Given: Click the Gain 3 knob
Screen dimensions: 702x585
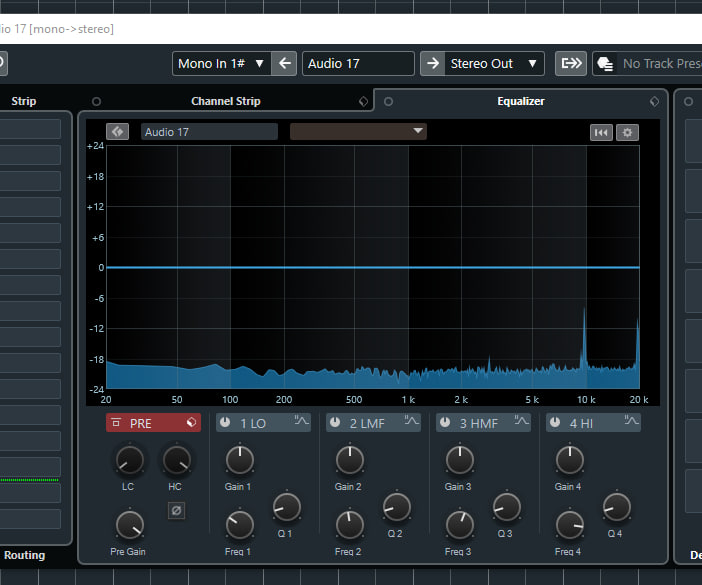Looking at the screenshot, I should click(x=459, y=460).
